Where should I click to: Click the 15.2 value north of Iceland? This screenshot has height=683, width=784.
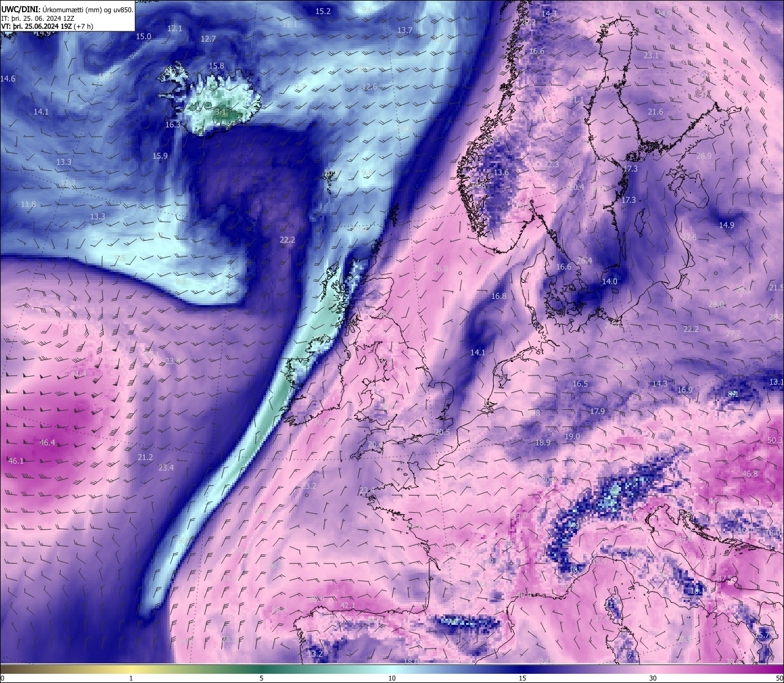pos(323,11)
